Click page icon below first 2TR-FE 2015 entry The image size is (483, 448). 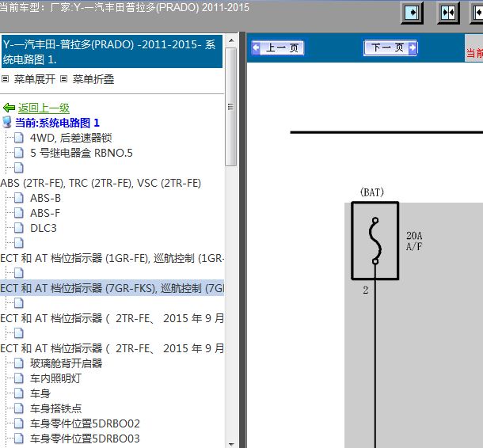[19, 333]
